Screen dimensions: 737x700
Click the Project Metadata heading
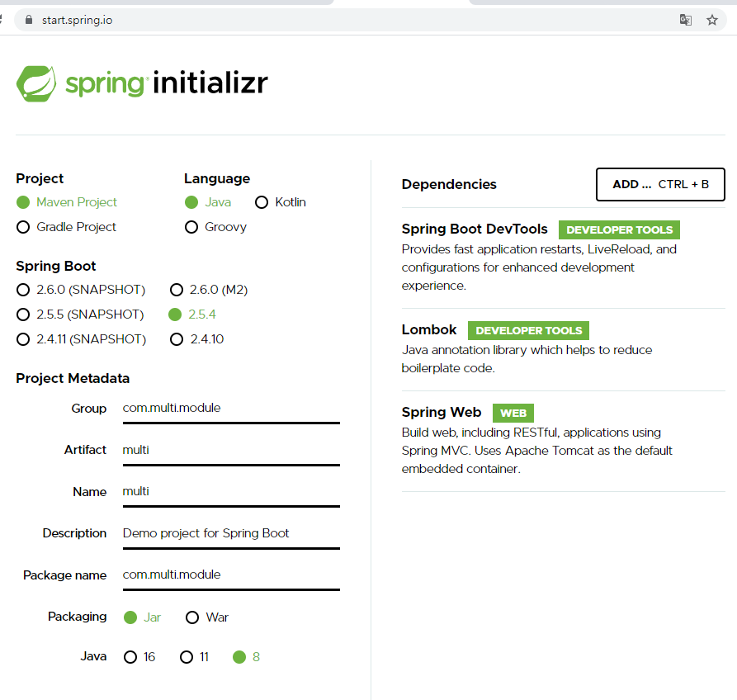[73, 378]
